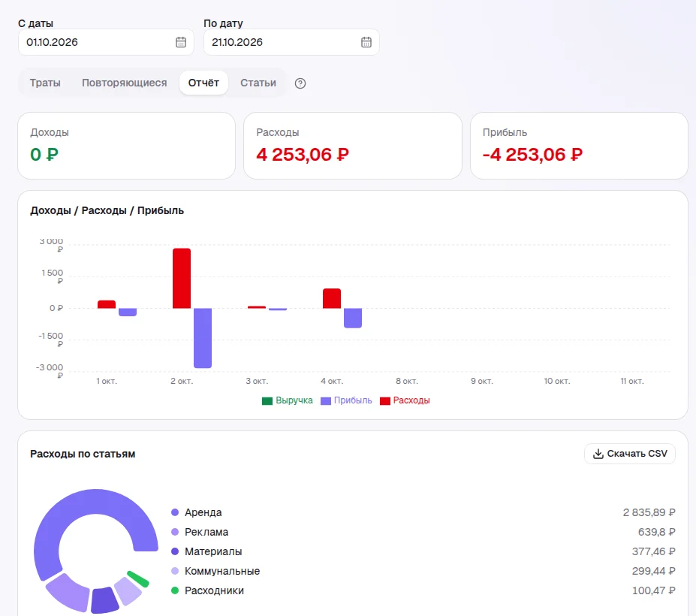696x616 pixels.
Task: Click the Расходы total 4 253,06 ₽
Action: (303, 155)
